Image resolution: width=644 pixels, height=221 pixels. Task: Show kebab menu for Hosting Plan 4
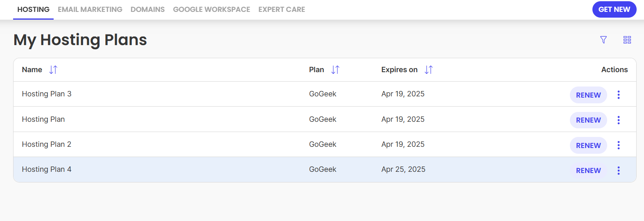tap(619, 171)
